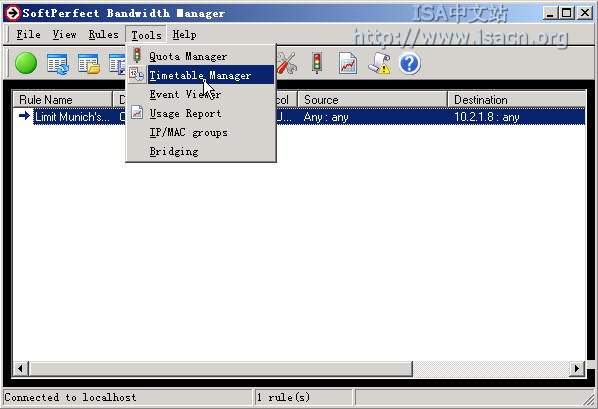Sort by the Destination column header
The width and height of the screenshot is (598, 409).
(x=517, y=100)
